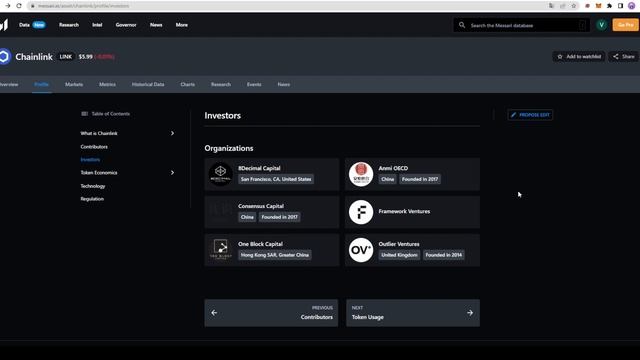Image resolution: width=640 pixels, height=360 pixels.
Task: Click the Messari logo icon
Action: coord(4,25)
